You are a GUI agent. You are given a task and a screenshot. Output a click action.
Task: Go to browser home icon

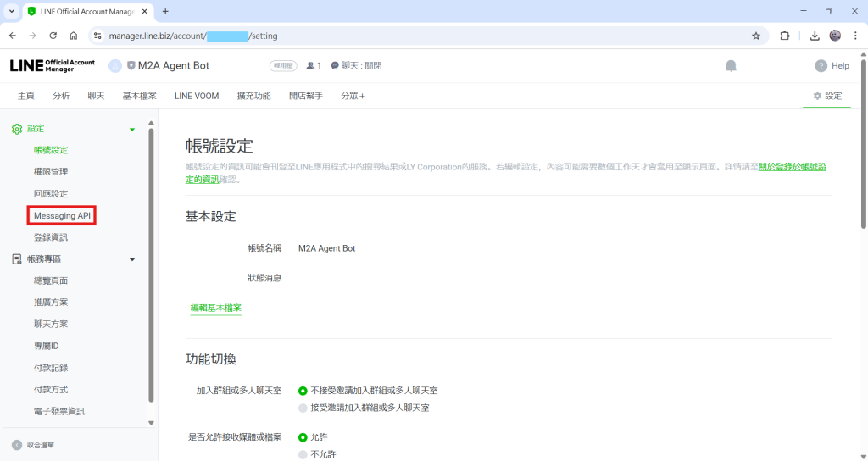tap(73, 36)
